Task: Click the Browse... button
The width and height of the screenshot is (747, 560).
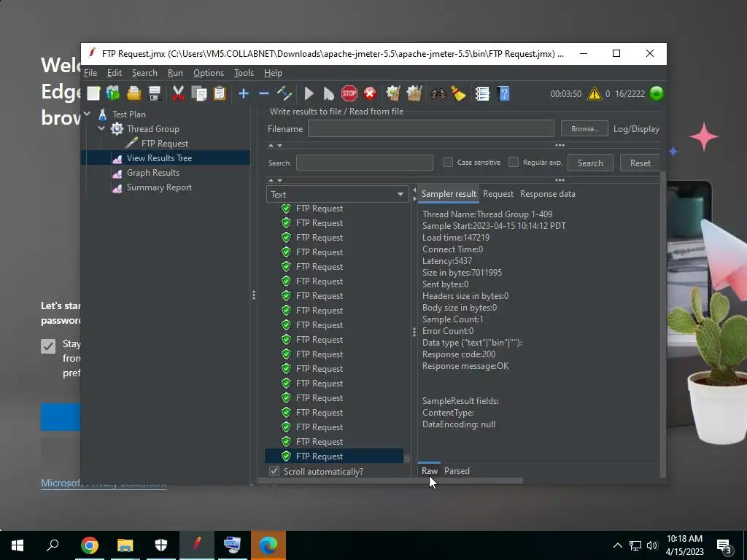Action: (584, 128)
